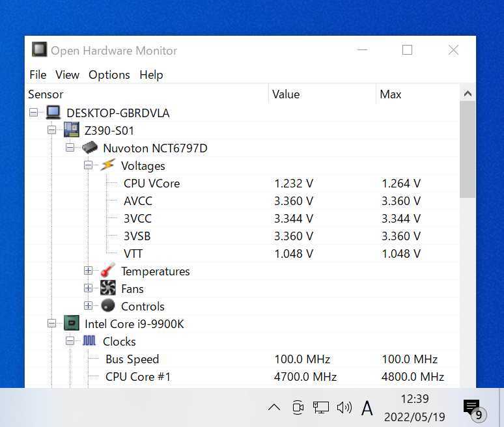This screenshot has height=427, width=504.
Task: Collapse the Voltages group
Action: [x=88, y=165]
